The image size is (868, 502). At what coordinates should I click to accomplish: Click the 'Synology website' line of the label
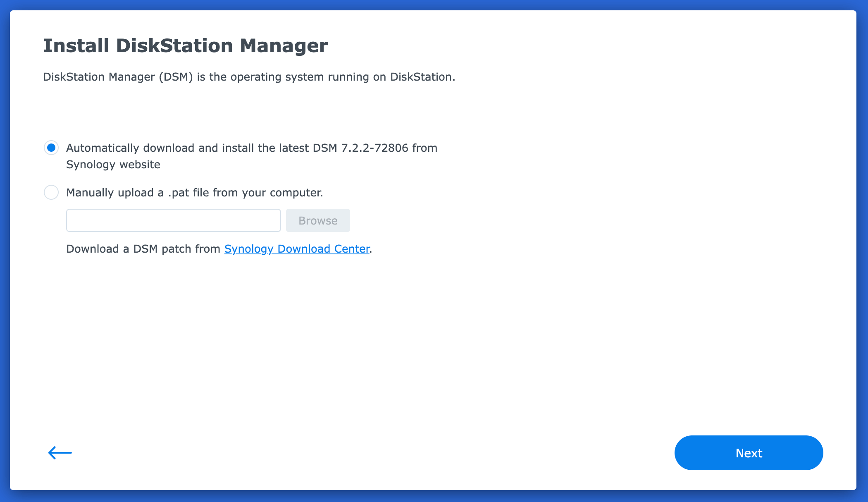(x=113, y=165)
